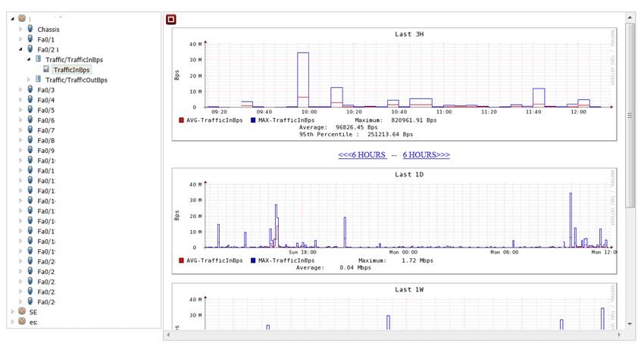Image resolution: width=644 pixels, height=349 pixels.
Task: Click the es: group node icon
Action: [22, 322]
